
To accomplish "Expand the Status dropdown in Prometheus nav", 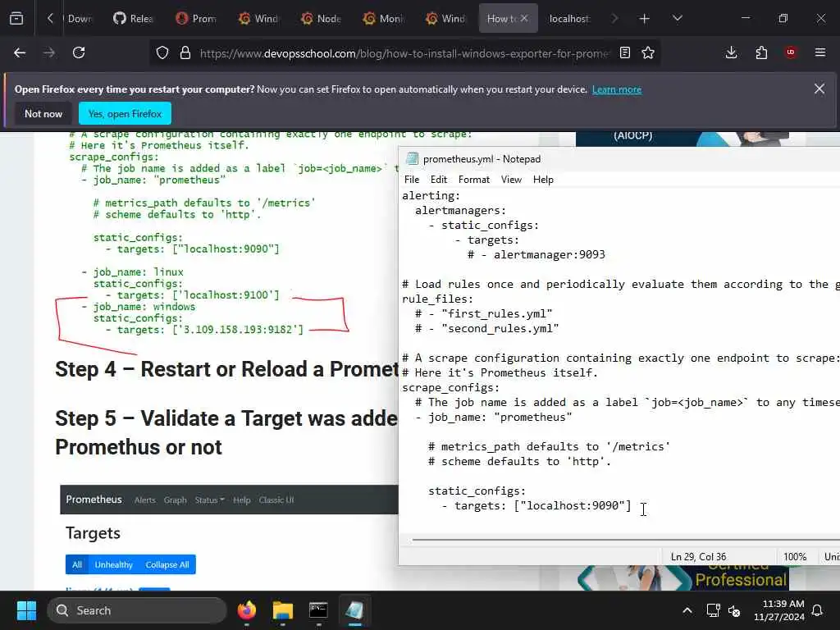I will click(209, 500).
